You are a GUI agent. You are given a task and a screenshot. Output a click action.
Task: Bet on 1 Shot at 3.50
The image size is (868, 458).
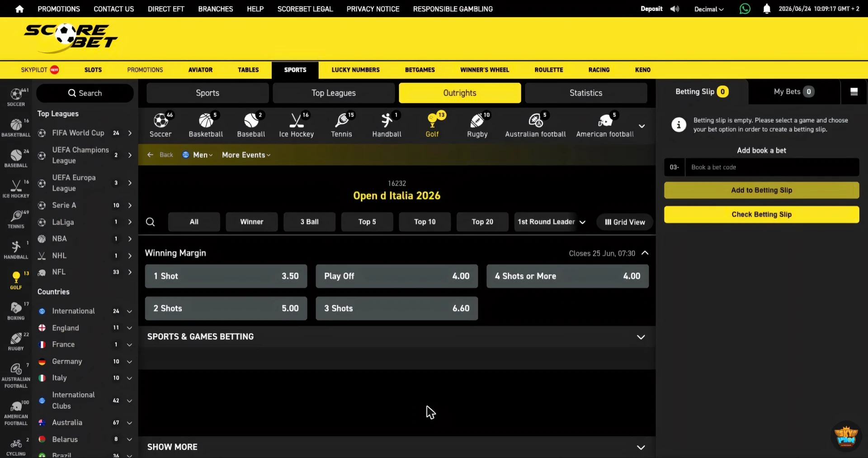[x=226, y=276]
